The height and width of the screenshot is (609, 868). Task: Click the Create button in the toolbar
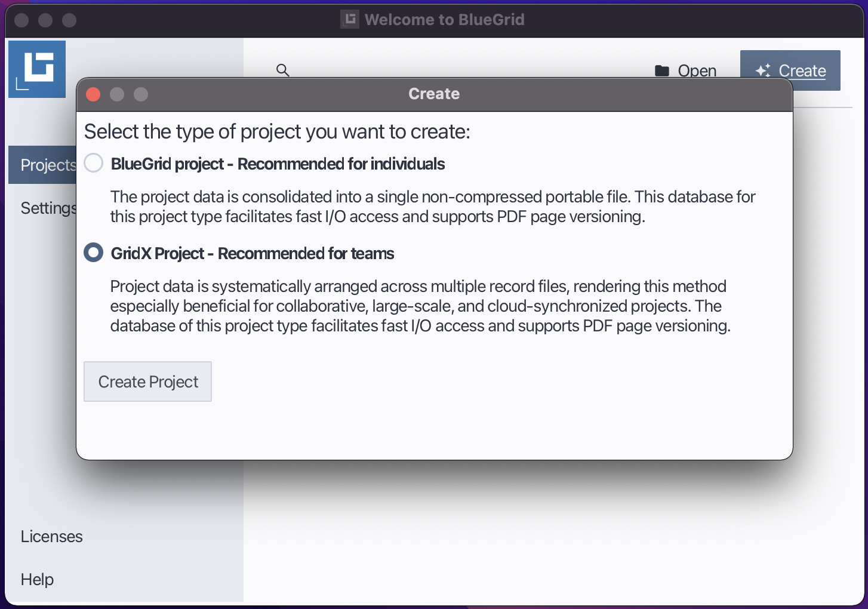[x=802, y=70]
